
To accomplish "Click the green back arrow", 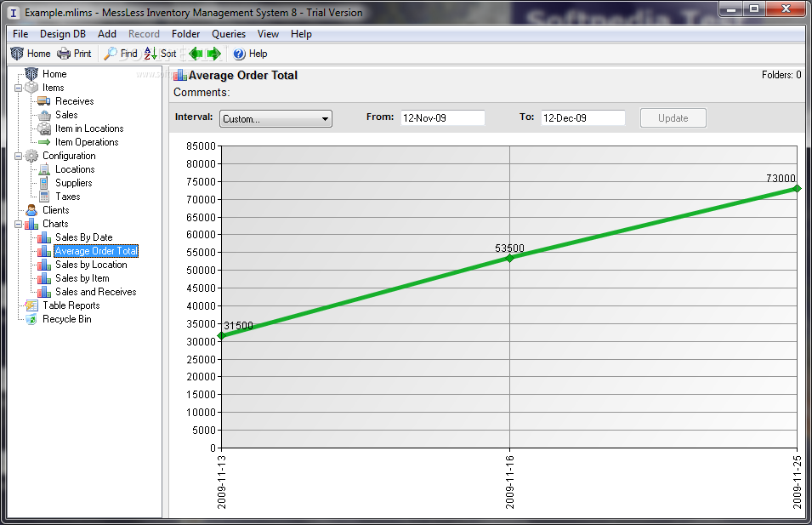I will [x=196, y=54].
